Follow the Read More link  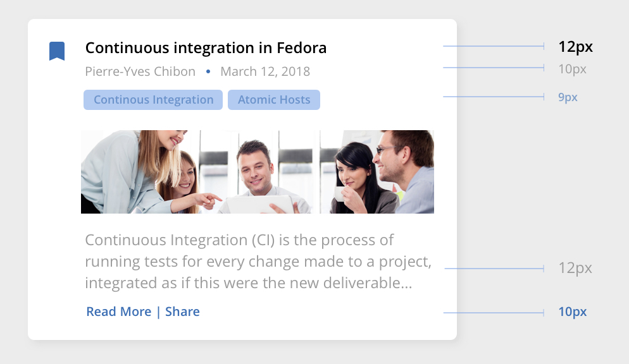point(119,312)
